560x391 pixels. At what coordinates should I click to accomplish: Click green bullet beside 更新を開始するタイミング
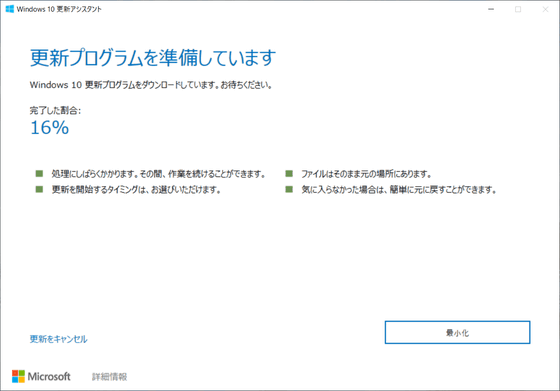39,189
